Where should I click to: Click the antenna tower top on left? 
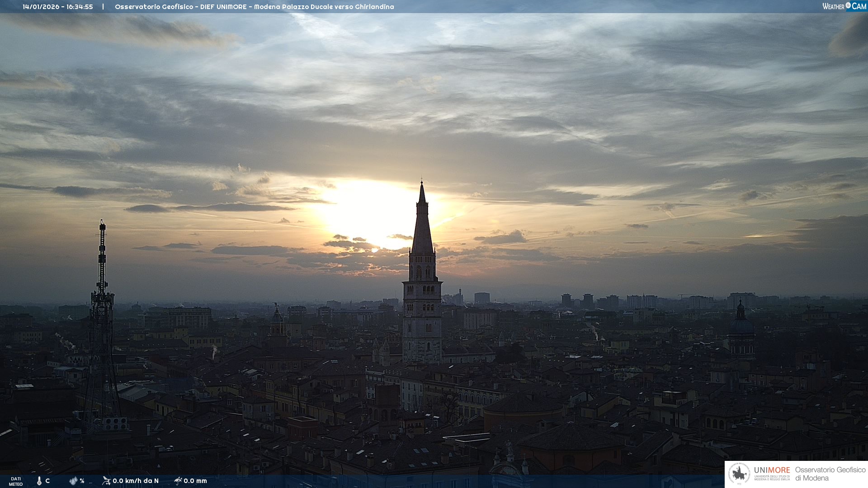(x=102, y=224)
